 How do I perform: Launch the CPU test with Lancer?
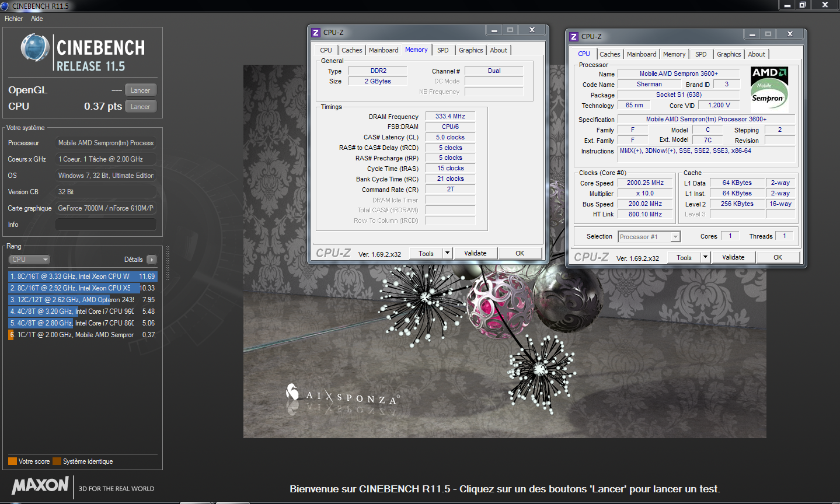coord(141,107)
